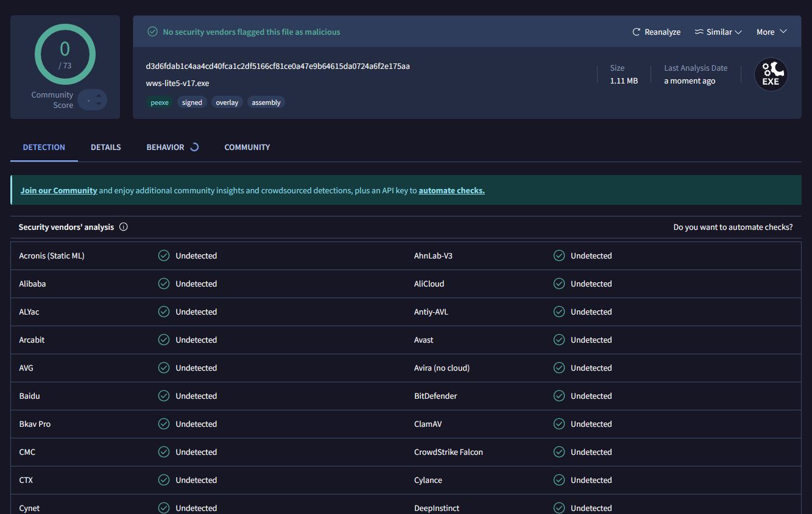Open the Similar dropdown
The width and height of the screenshot is (812, 514).
[x=718, y=32]
